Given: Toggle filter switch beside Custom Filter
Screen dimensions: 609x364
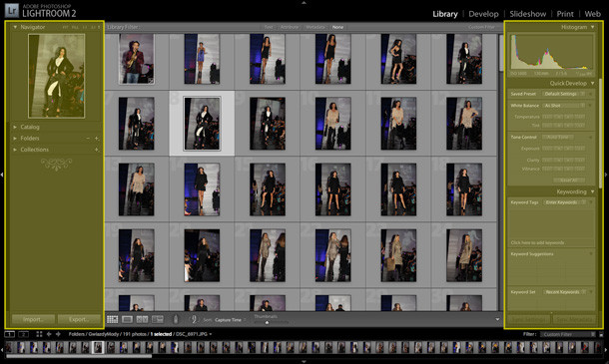Looking at the screenshot, I should [x=601, y=334].
